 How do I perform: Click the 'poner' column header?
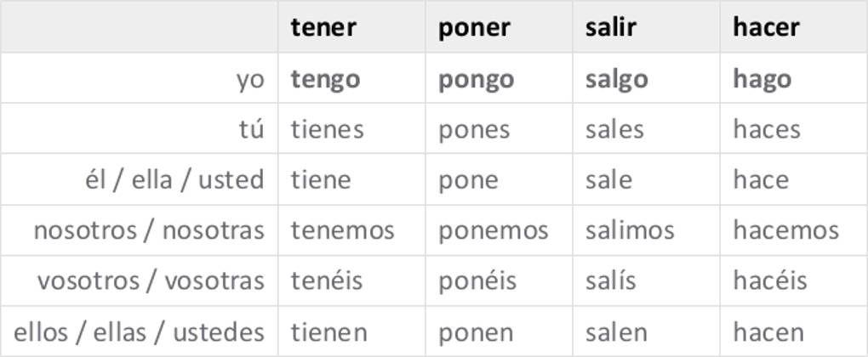(474, 27)
